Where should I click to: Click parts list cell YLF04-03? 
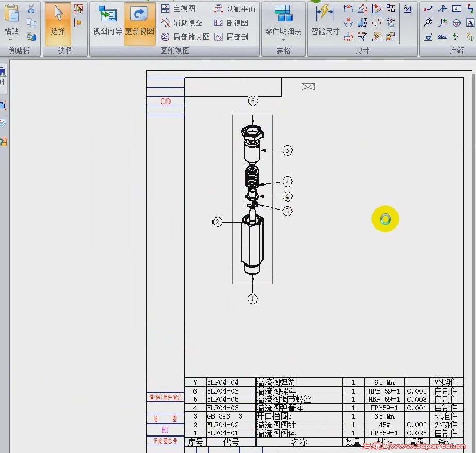(x=231, y=408)
